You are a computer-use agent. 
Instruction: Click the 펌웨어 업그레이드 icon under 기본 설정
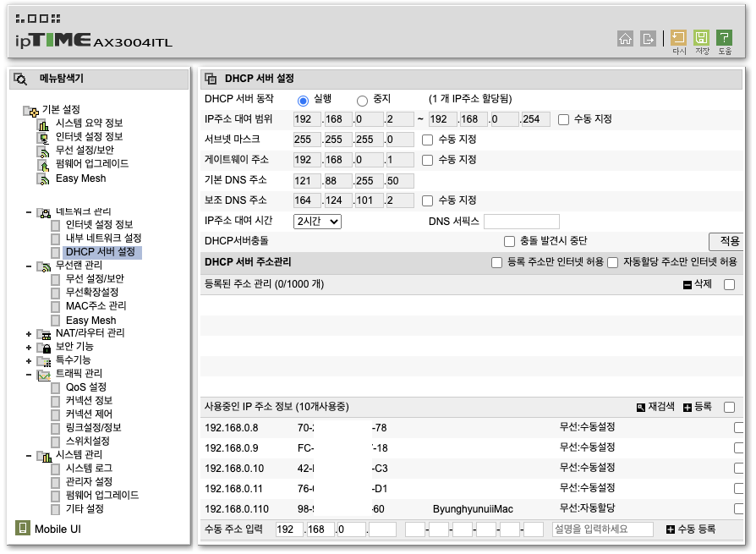43,166
